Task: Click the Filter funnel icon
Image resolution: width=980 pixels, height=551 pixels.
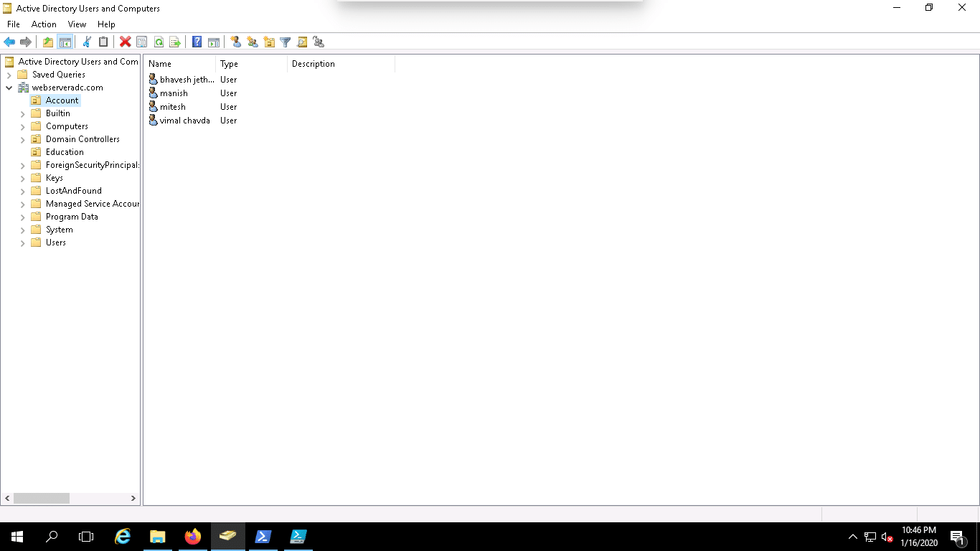Action: tap(285, 42)
